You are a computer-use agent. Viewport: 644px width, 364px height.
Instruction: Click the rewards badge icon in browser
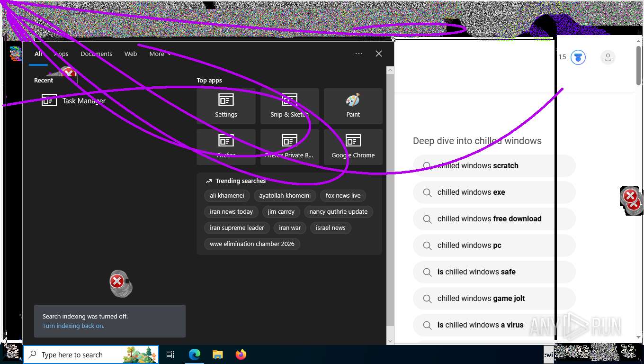click(578, 57)
